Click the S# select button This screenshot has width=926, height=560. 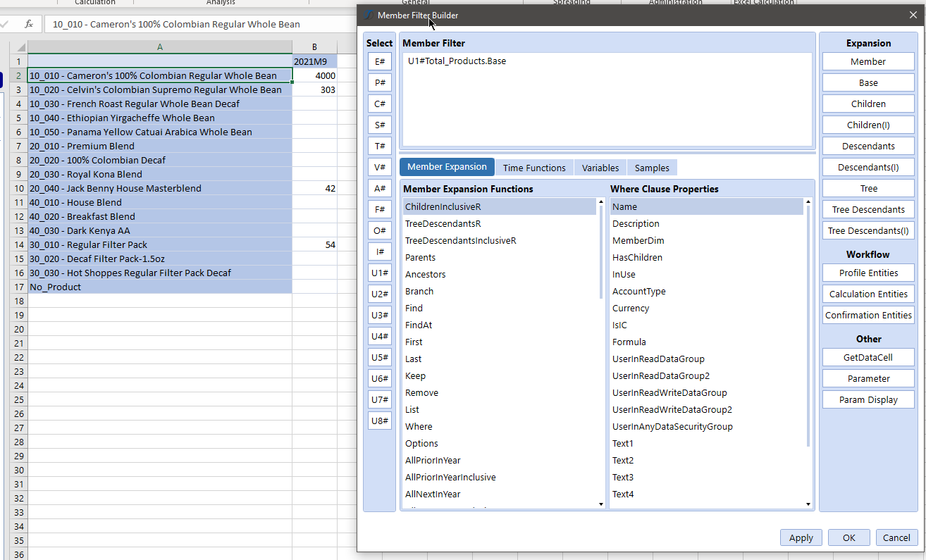(x=380, y=125)
